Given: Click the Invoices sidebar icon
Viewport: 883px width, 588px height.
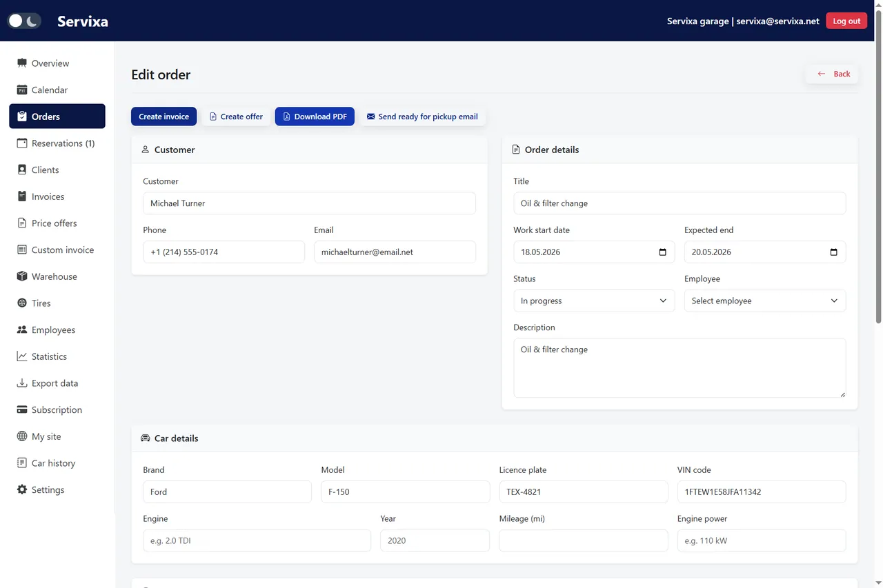Looking at the screenshot, I should tap(22, 196).
